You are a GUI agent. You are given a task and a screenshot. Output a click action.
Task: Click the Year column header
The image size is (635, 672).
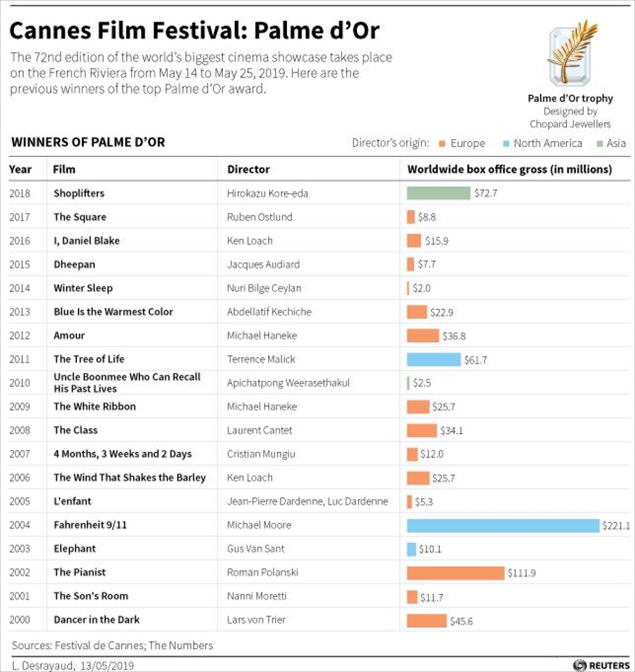point(20,169)
